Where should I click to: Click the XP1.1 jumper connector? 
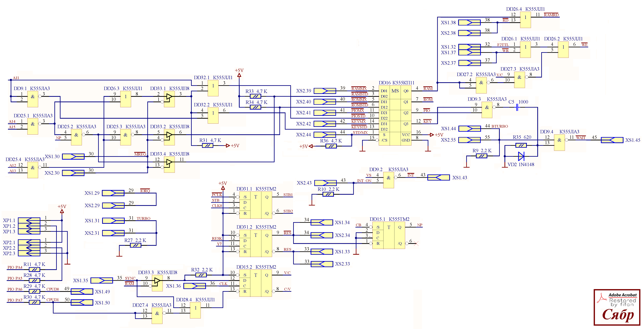(x=29, y=221)
